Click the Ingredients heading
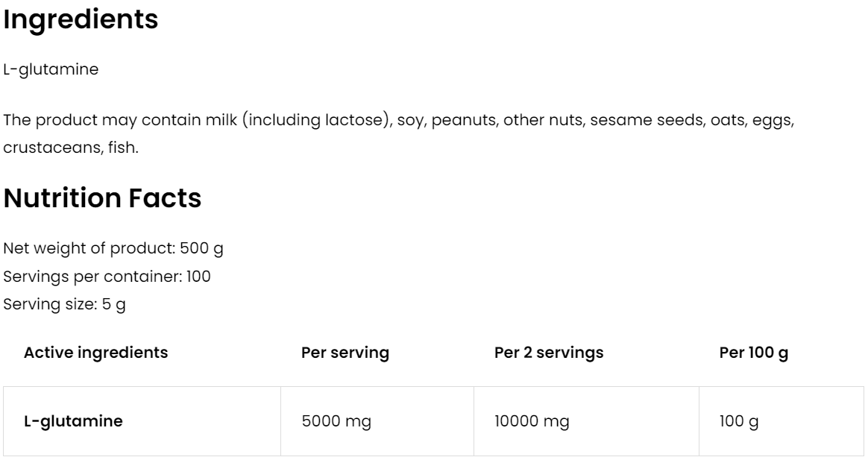 pyautogui.click(x=81, y=20)
